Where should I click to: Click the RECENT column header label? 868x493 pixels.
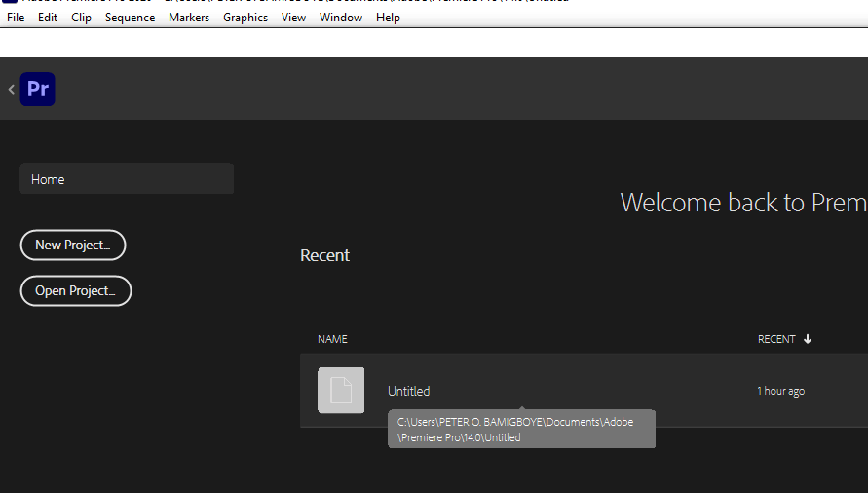click(776, 339)
